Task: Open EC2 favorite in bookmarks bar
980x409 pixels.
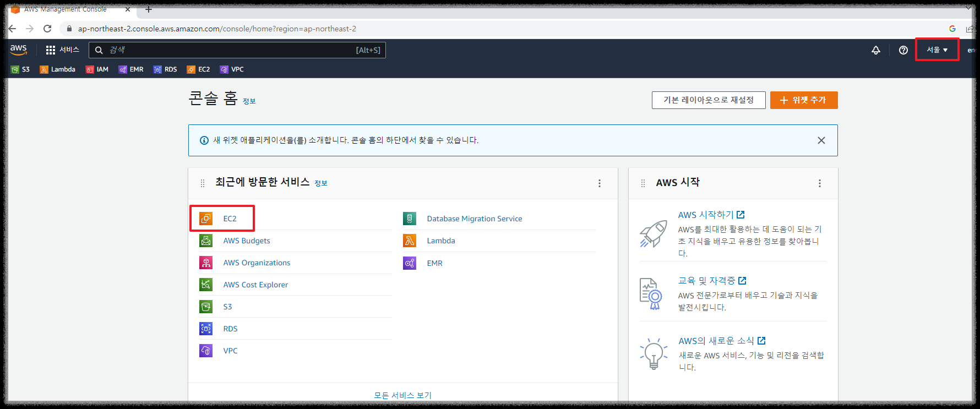Action: pyautogui.click(x=198, y=69)
